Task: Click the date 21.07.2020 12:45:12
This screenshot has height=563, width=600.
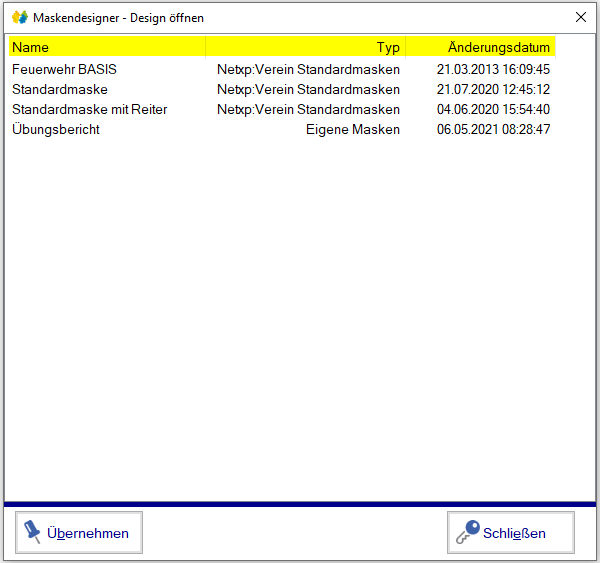Action: click(493, 90)
